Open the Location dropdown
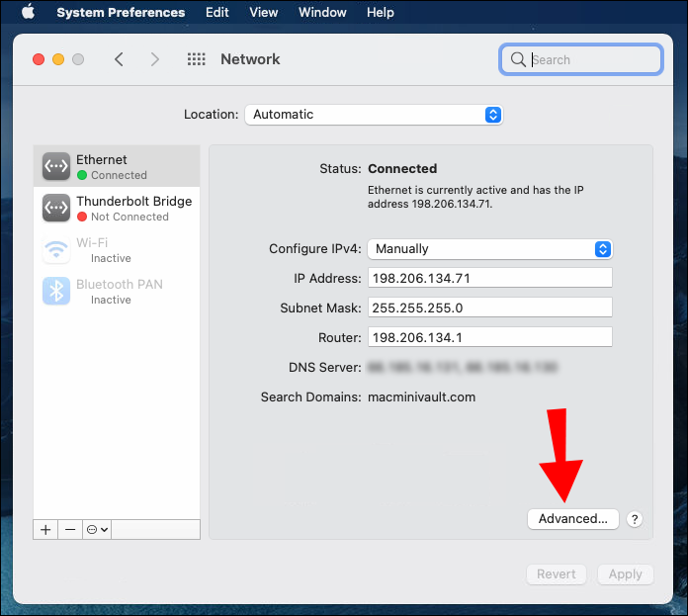Screen dimensions: 688x616 pyautogui.click(x=374, y=115)
